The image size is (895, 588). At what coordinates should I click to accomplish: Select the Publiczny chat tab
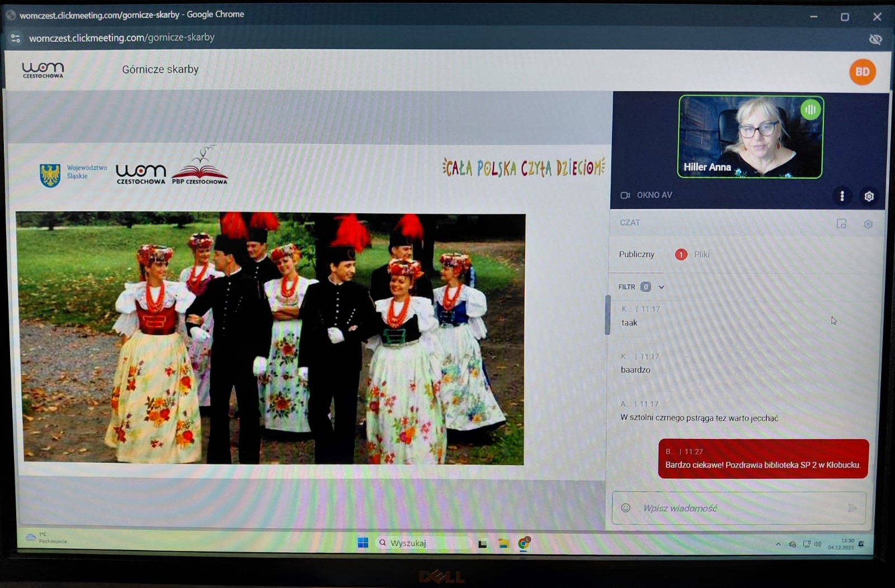click(637, 254)
